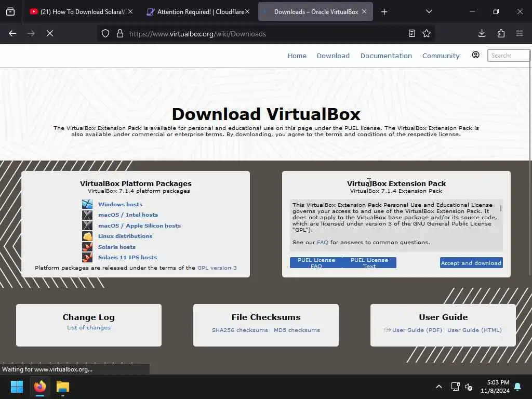Open the Solaris hosts link
532x399 pixels.
tap(117, 247)
